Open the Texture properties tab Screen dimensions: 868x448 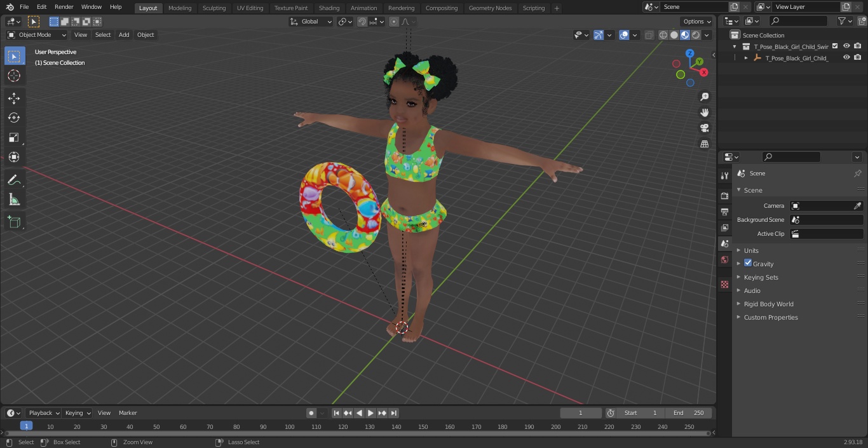724,284
